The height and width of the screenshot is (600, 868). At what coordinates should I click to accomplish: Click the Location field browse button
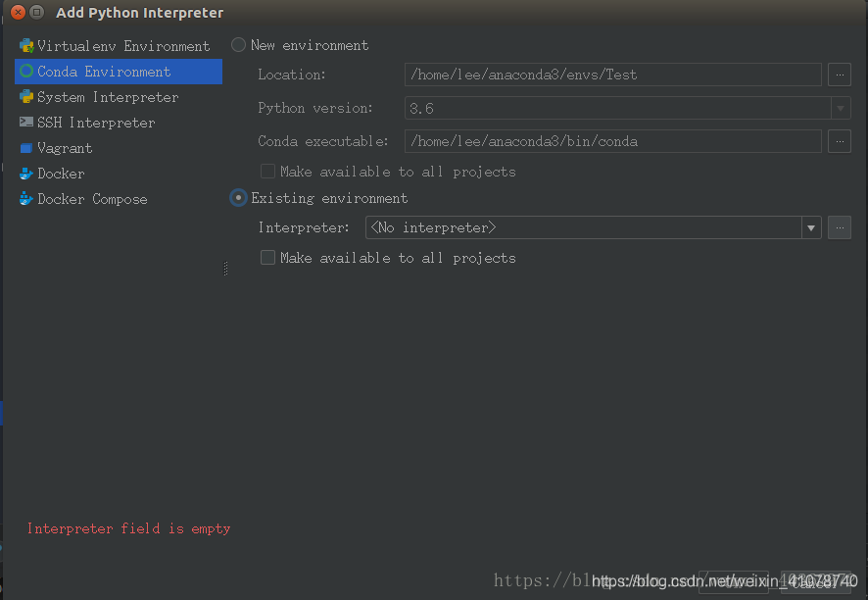point(841,75)
